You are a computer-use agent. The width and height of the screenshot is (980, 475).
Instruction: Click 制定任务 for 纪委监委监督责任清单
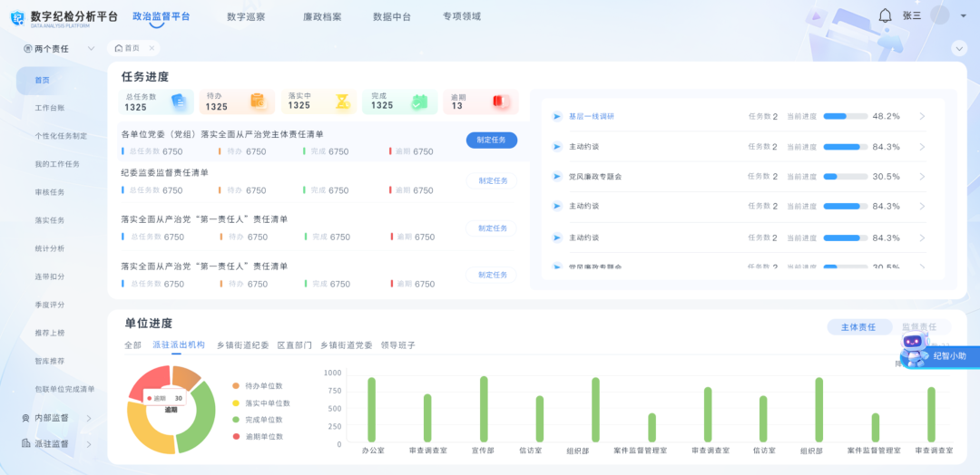coord(492,181)
